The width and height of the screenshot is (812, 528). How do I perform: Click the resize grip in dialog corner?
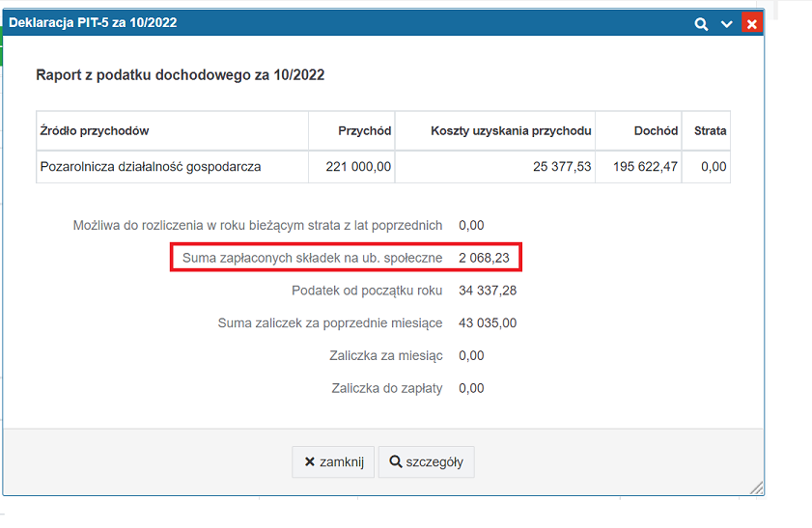pyautogui.click(x=757, y=487)
